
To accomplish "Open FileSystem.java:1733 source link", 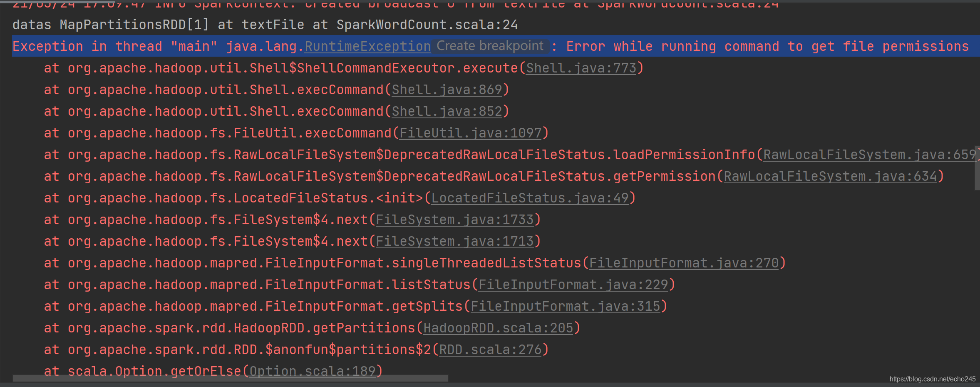I will tap(455, 220).
